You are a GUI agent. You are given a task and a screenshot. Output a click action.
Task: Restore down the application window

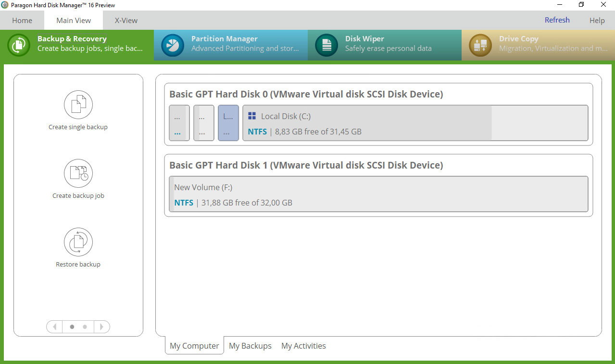coord(581,5)
